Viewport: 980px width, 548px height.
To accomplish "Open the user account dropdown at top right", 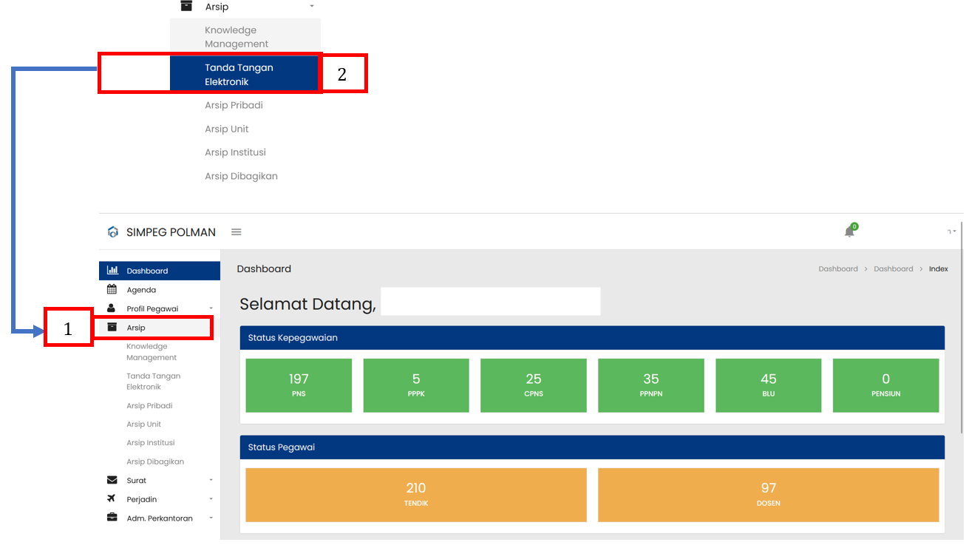I will (952, 232).
